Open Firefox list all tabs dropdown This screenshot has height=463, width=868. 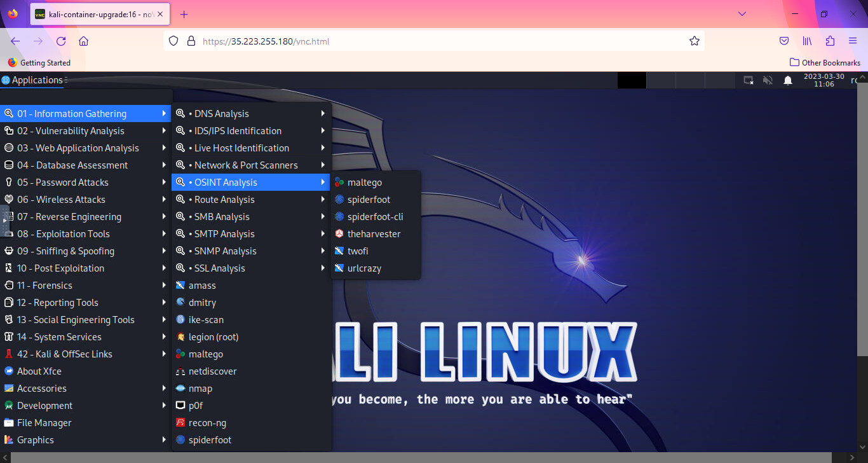coord(742,14)
